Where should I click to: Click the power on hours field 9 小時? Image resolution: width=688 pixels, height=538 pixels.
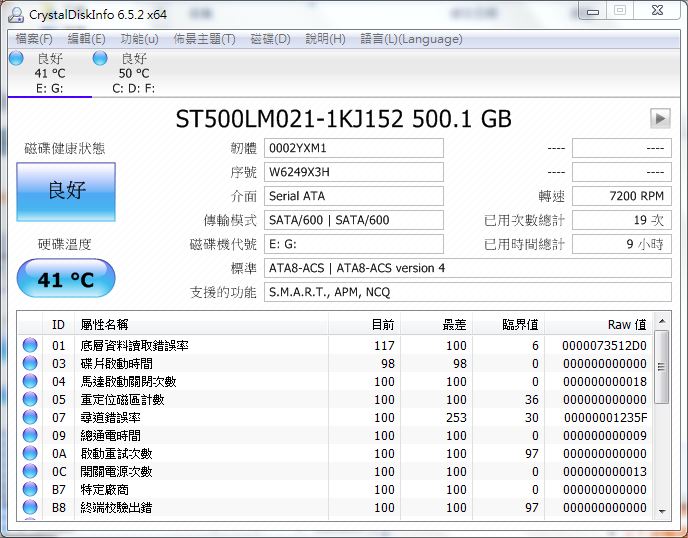(x=622, y=244)
